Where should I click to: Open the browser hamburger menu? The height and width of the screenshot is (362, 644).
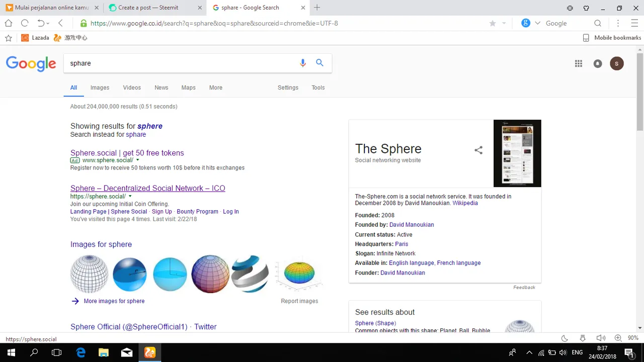point(634,23)
